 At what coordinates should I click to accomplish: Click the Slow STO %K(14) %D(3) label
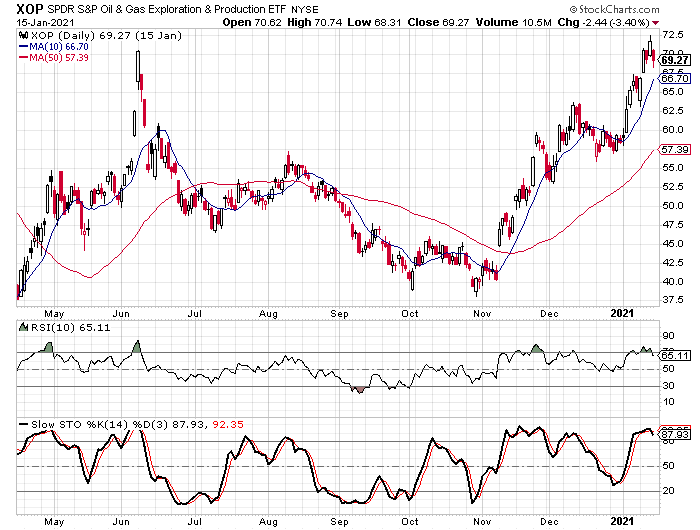[x=100, y=425]
